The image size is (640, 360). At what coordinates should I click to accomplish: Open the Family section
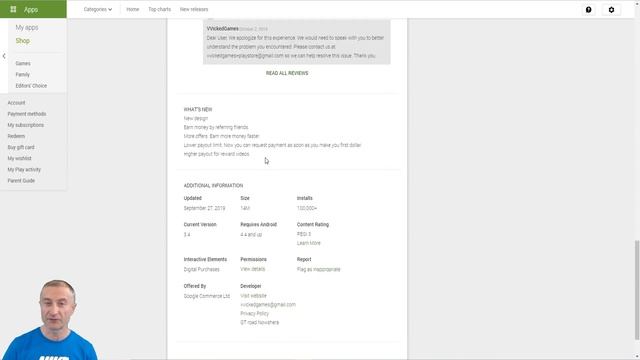(22, 74)
